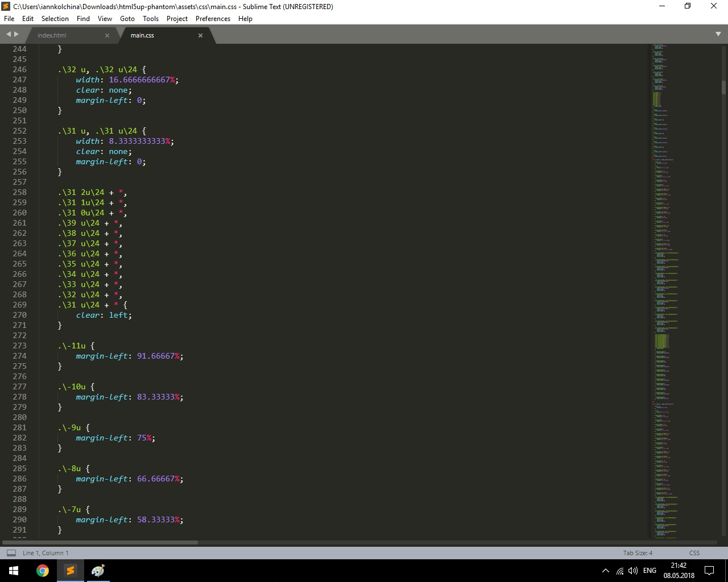Image resolution: width=728 pixels, height=582 pixels.
Task: Click margin-left: 58.33333% line
Action: point(130,519)
